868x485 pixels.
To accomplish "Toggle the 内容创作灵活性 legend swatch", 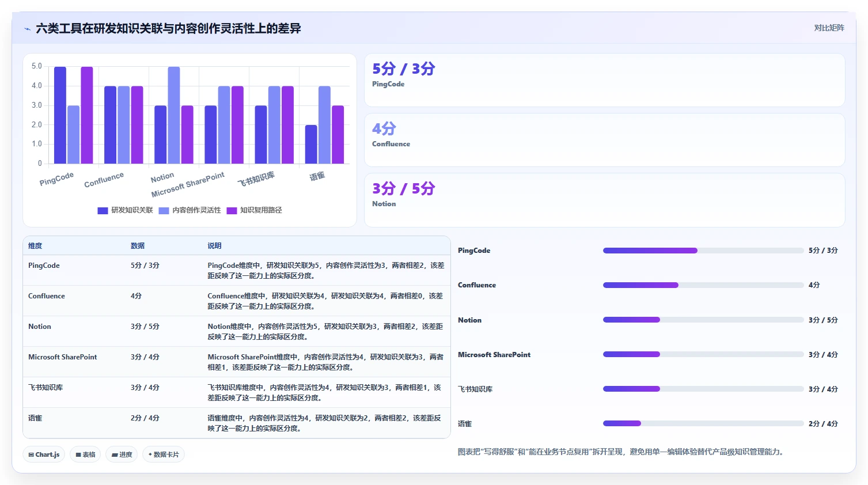I will tap(164, 211).
